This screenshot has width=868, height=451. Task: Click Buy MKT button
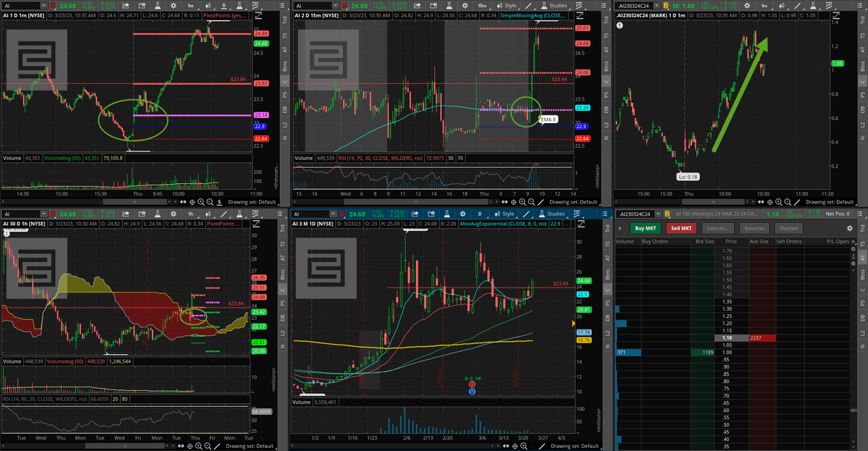click(645, 228)
